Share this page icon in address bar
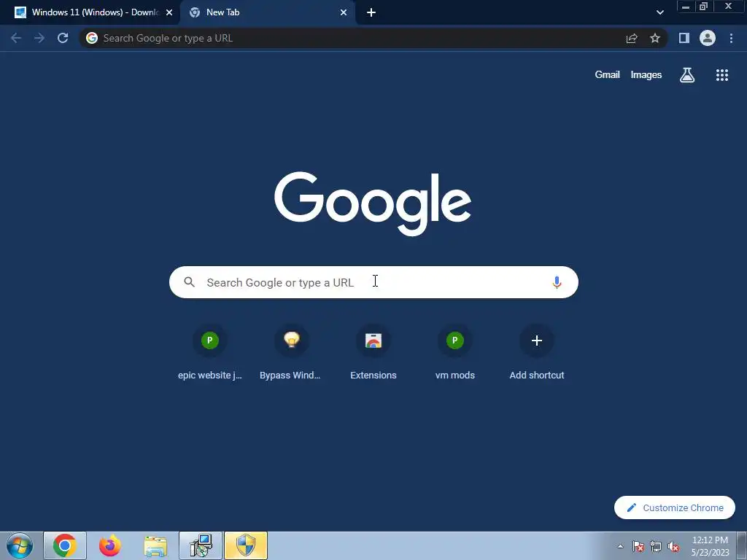The height and width of the screenshot is (560, 747). tap(632, 38)
